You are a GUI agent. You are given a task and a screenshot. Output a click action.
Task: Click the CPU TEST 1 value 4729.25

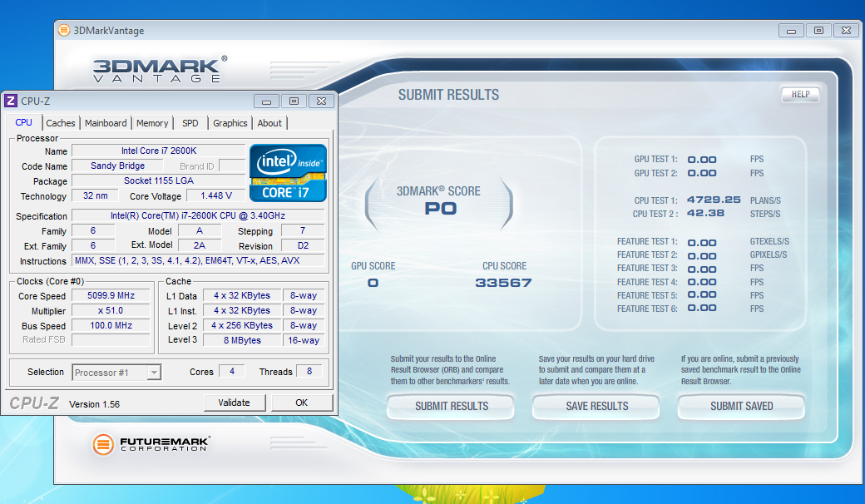click(x=714, y=200)
